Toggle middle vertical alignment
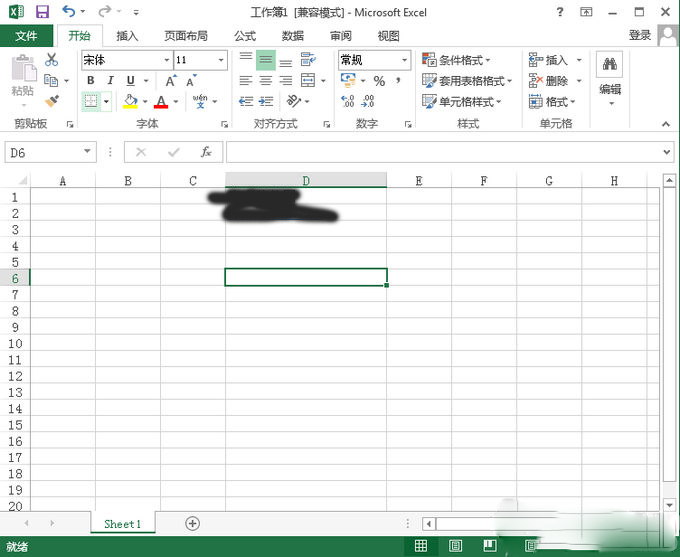The width and height of the screenshot is (680, 557). click(266, 60)
